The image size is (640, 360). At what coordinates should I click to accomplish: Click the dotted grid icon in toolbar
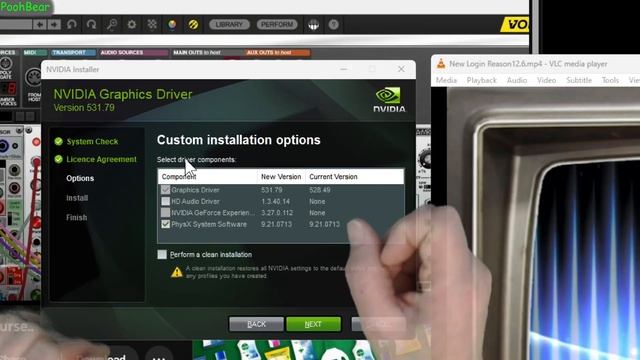[152, 24]
